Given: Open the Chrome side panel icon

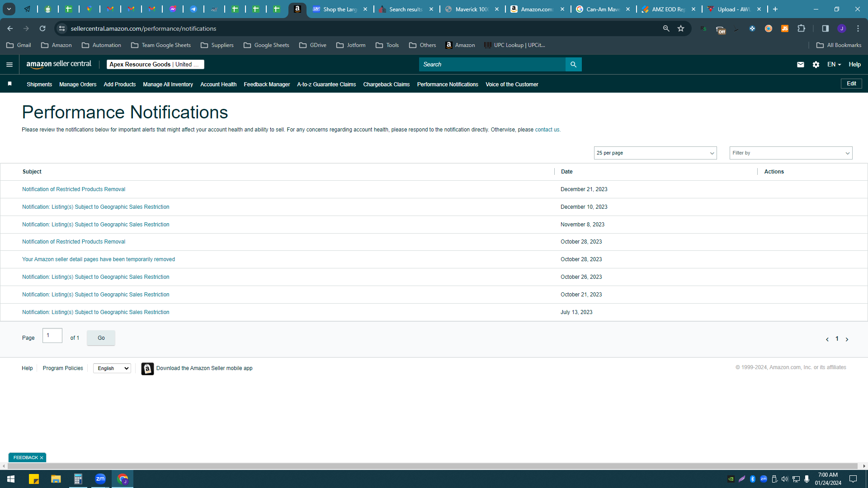Looking at the screenshot, I should coord(825,28).
